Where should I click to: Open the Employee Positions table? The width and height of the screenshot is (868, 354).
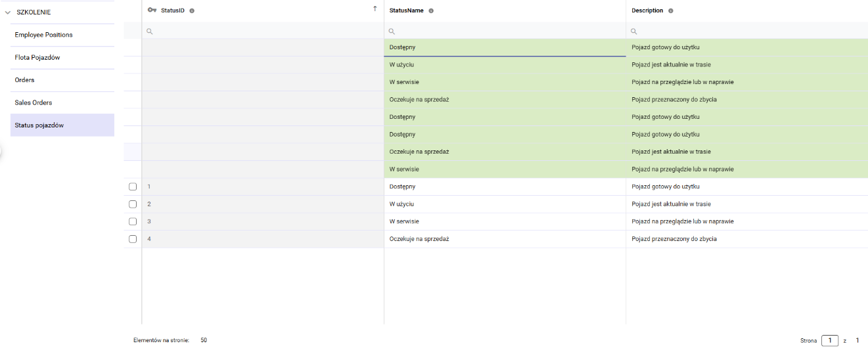tap(62, 35)
